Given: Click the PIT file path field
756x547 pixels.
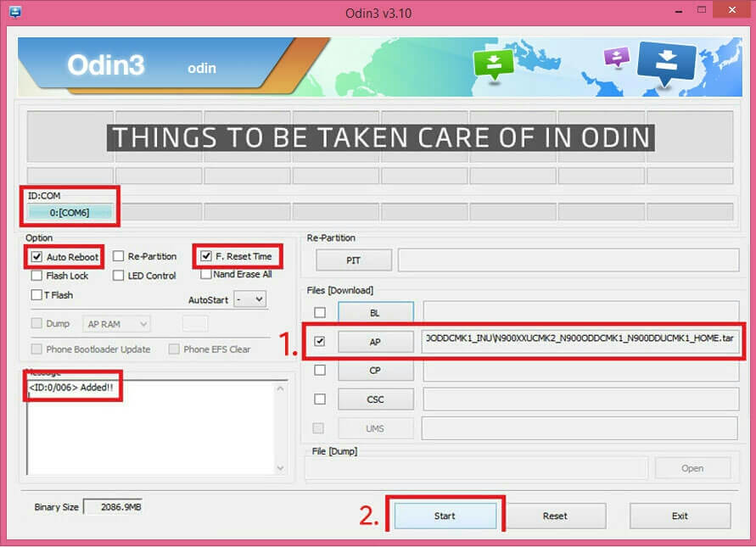Looking at the screenshot, I should tap(568, 260).
